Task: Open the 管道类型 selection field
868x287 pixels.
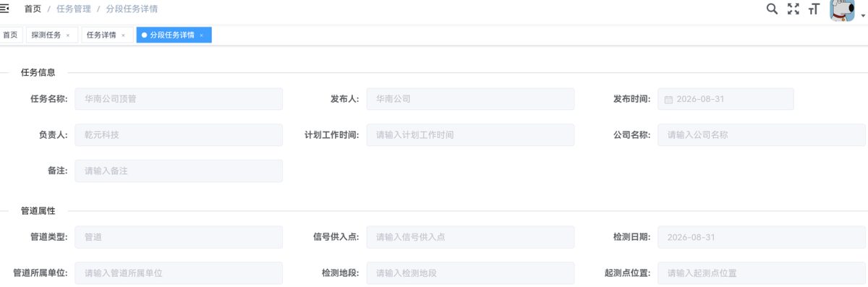Action: coord(179,237)
